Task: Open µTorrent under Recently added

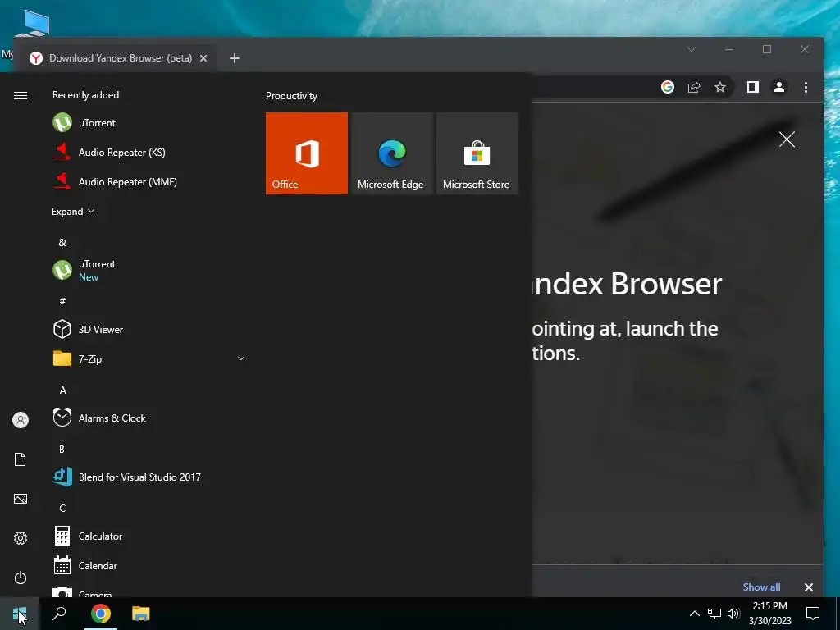Action: (x=149, y=123)
